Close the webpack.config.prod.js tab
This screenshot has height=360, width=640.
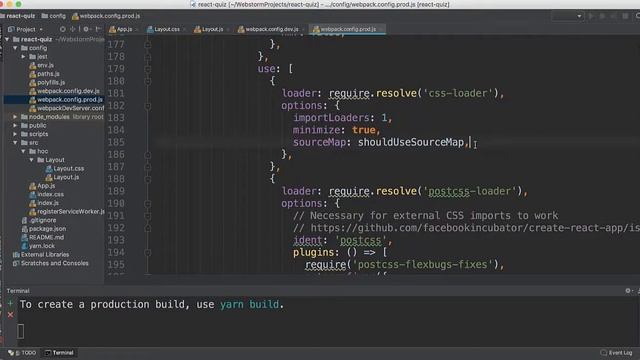click(x=380, y=29)
